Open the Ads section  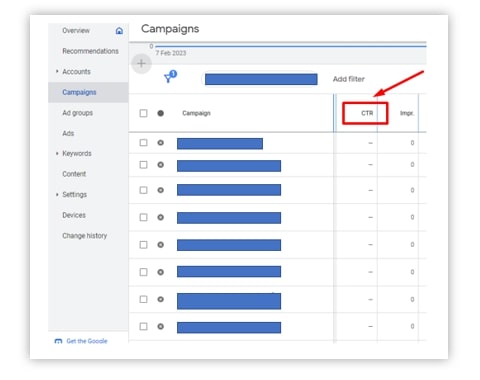point(68,133)
